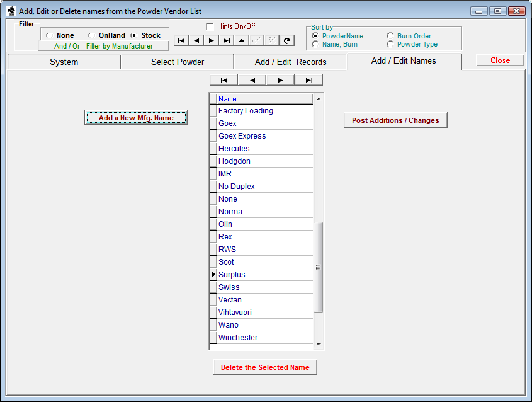
Task: Go to previous record in top navigator
Action: click(x=196, y=40)
